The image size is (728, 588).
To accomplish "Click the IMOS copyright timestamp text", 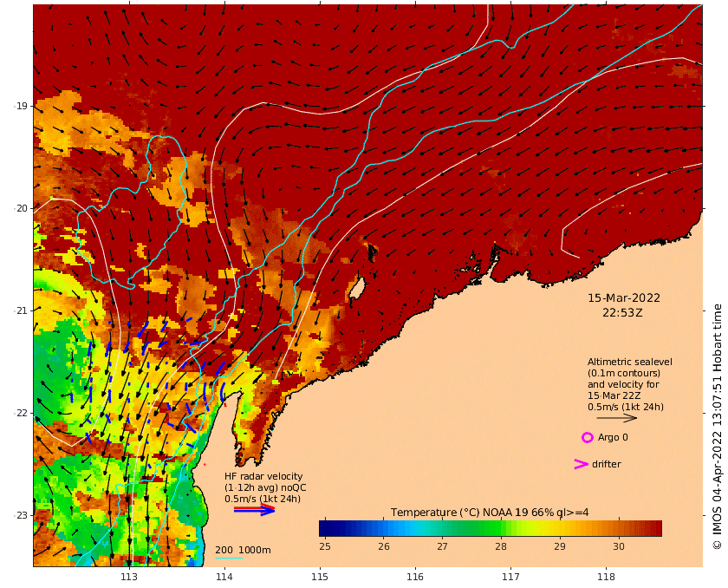I will pyautogui.click(x=717, y=427).
